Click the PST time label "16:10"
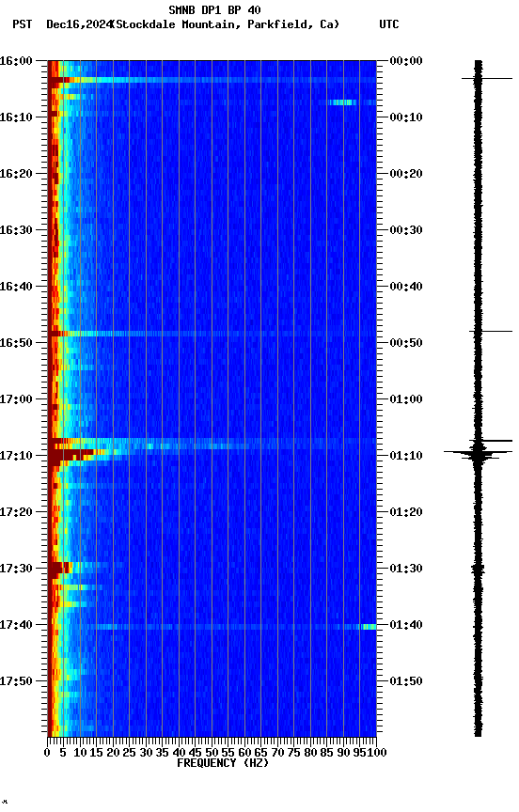519x812 pixels. pyautogui.click(x=16, y=117)
